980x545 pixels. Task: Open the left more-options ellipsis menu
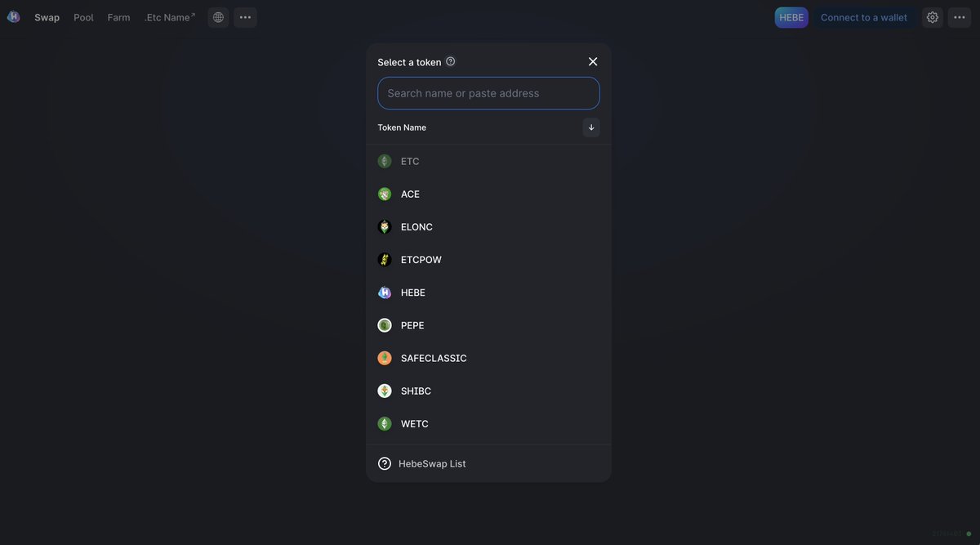pyautogui.click(x=245, y=17)
